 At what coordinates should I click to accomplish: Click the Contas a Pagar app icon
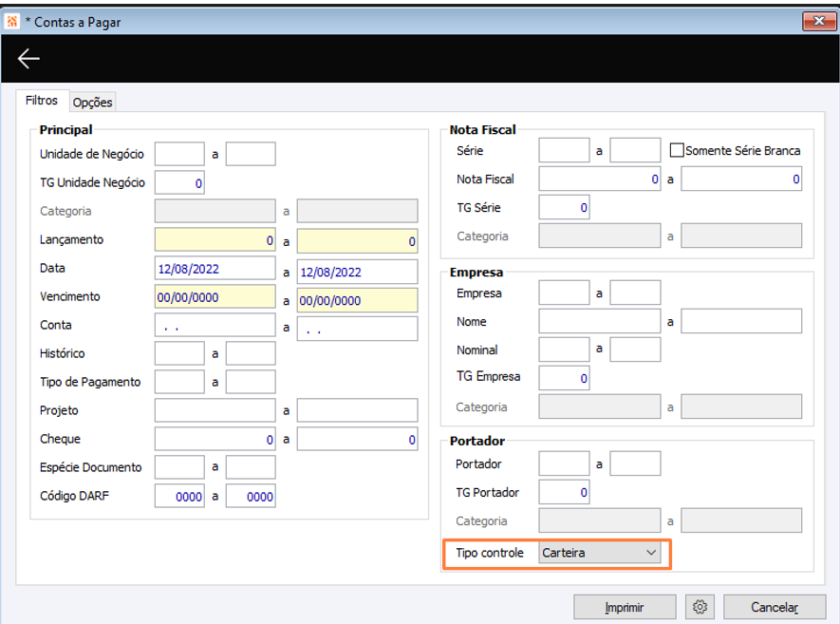point(11,22)
